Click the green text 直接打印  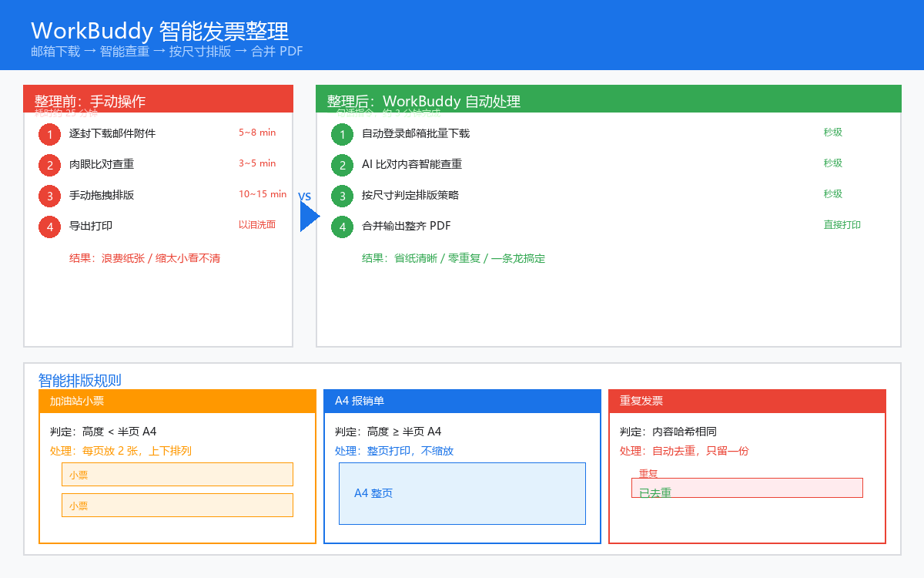(x=842, y=225)
